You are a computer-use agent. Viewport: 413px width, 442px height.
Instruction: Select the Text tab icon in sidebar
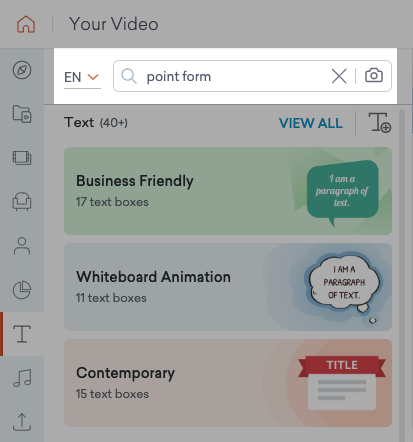pyautogui.click(x=22, y=334)
